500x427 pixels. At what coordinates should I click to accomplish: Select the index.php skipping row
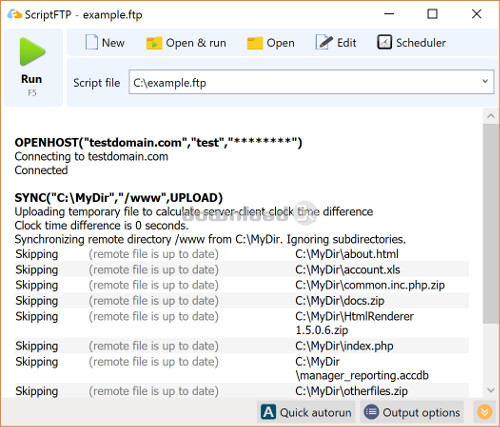coord(242,346)
